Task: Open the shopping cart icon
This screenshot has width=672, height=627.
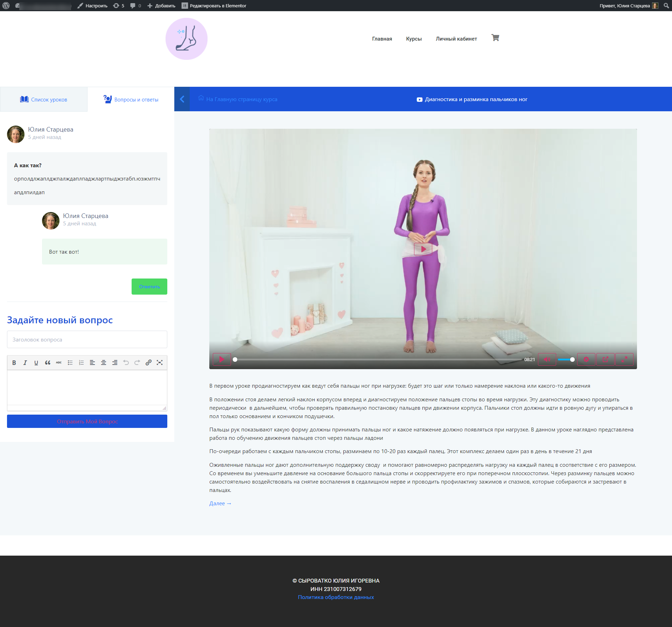Action: tap(495, 38)
